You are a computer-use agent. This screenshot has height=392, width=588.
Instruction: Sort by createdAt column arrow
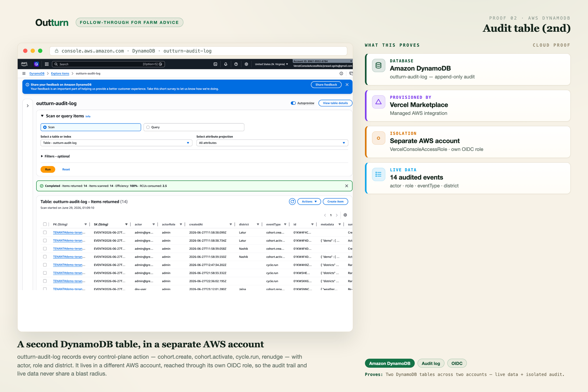(231, 224)
